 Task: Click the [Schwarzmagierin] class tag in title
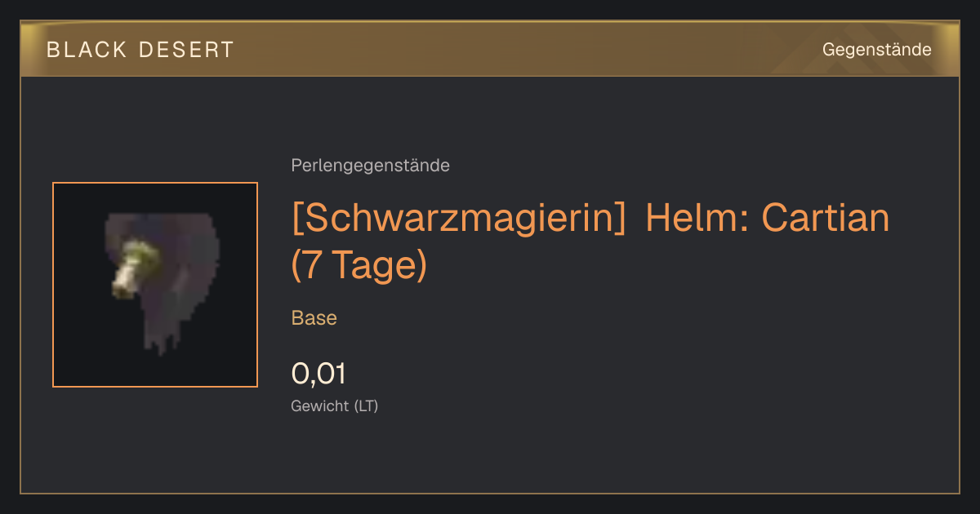pos(458,218)
